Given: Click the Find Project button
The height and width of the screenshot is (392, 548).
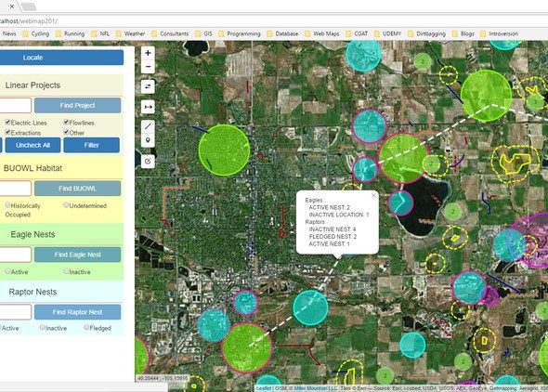Looking at the screenshot, I should [78, 105].
